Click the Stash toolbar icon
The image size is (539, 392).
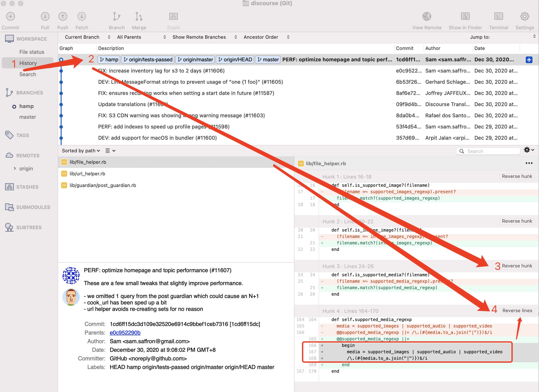173,16
